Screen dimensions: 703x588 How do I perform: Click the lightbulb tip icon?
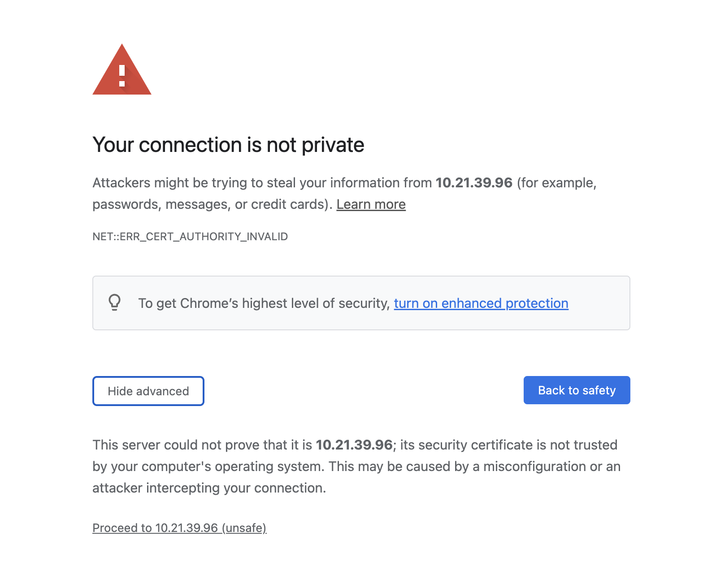click(x=115, y=303)
